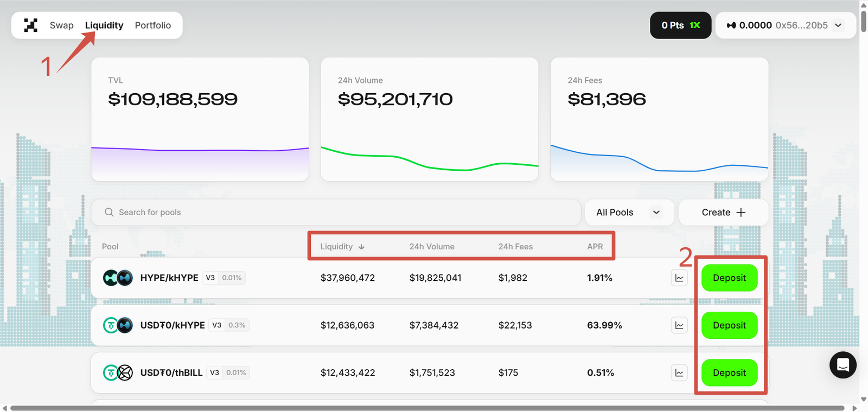Expand the All Pools filter dropdown
Image resolution: width=868 pixels, height=412 pixels.
click(629, 213)
